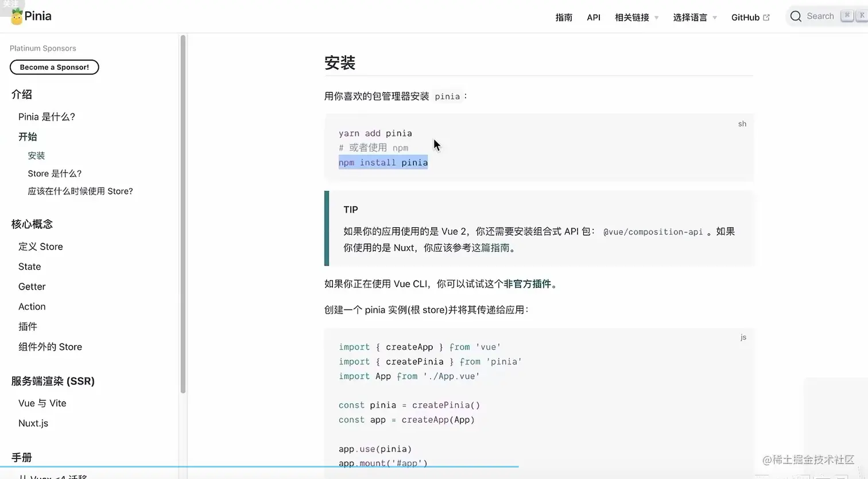The image size is (868, 479).
Task: Click Become a Sponsor! button
Action: click(x=55, y=67)
